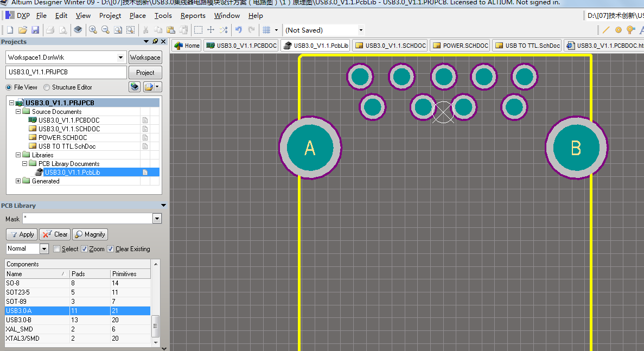Viewport: 644px width, 351px height.
Task: Click the large pad labeled A
Action: pyautogui.click(x=310, y=148)
